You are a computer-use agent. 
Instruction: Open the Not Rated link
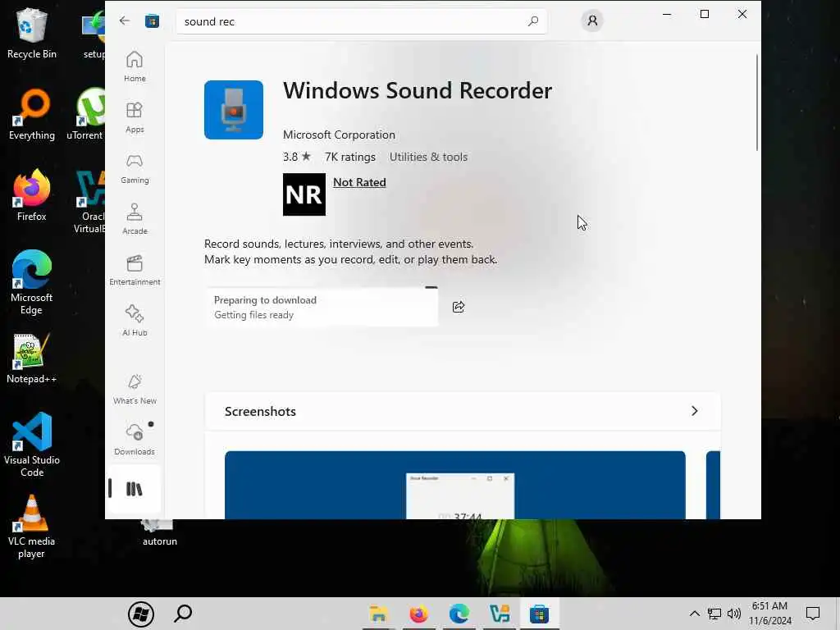359,182
